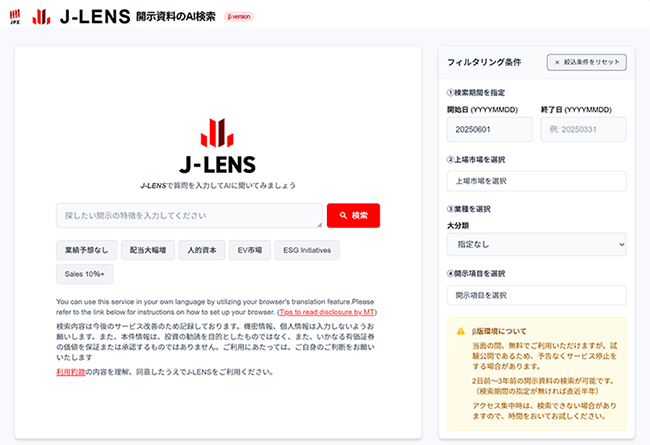Open Tips to read disclosure by MT link
Screen dimensions: 650x445
click(x=327, y=312)
